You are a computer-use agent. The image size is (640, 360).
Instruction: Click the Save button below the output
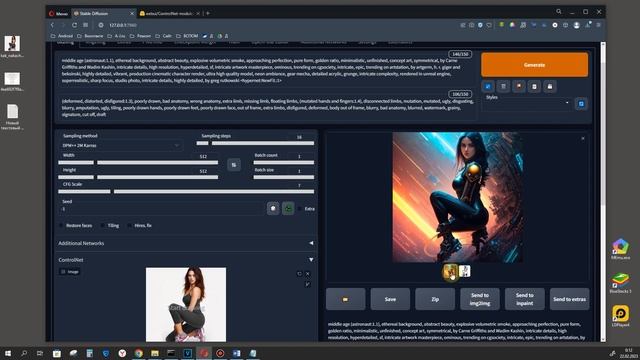tap(390, 299)
